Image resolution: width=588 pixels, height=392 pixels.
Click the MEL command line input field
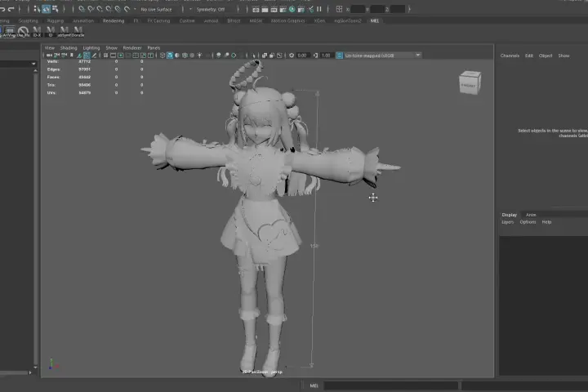point(390,385)
